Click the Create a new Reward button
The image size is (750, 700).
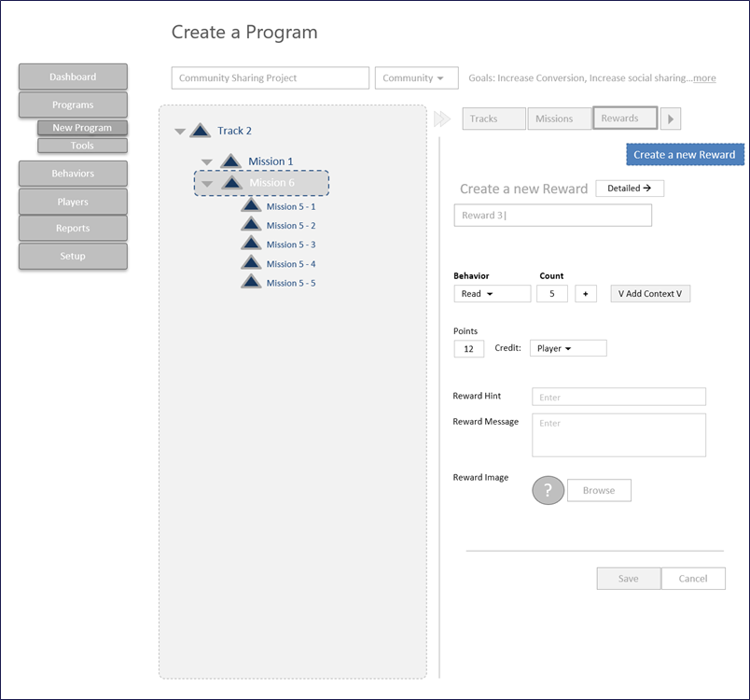[685, 155]
